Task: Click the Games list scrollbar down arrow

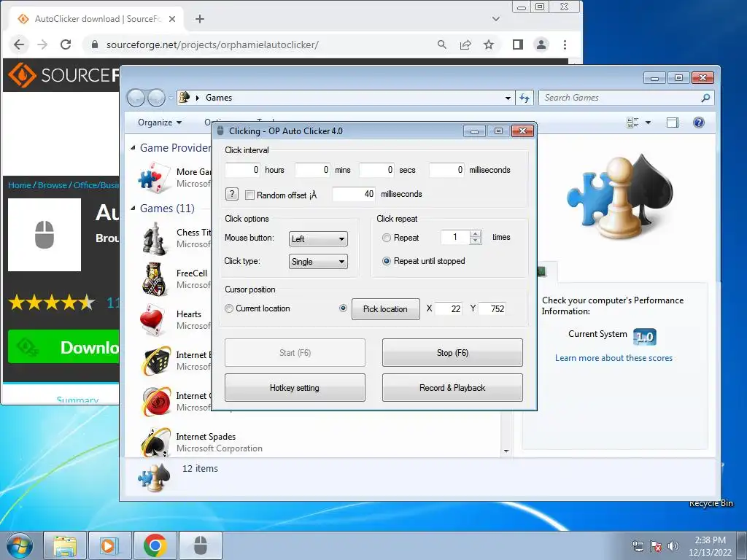Action: (506, 451)
